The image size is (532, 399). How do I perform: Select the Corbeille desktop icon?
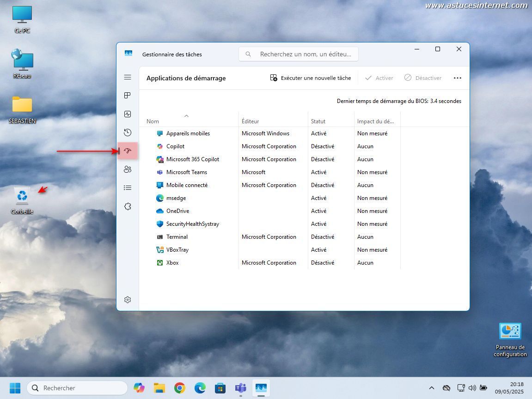click(22, 201)
